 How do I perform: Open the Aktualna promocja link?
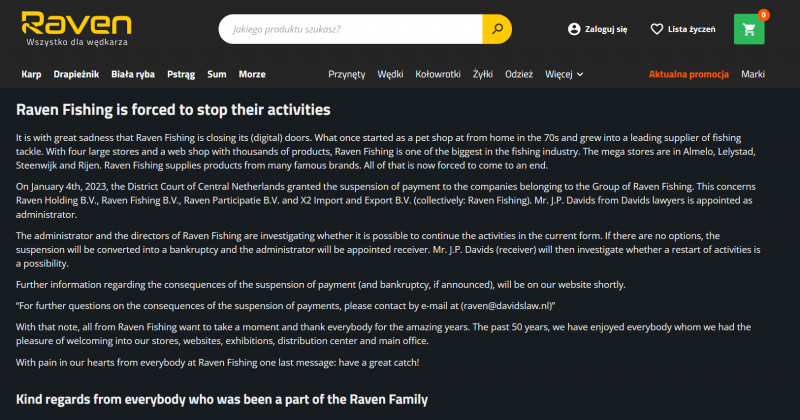point(689,74)
